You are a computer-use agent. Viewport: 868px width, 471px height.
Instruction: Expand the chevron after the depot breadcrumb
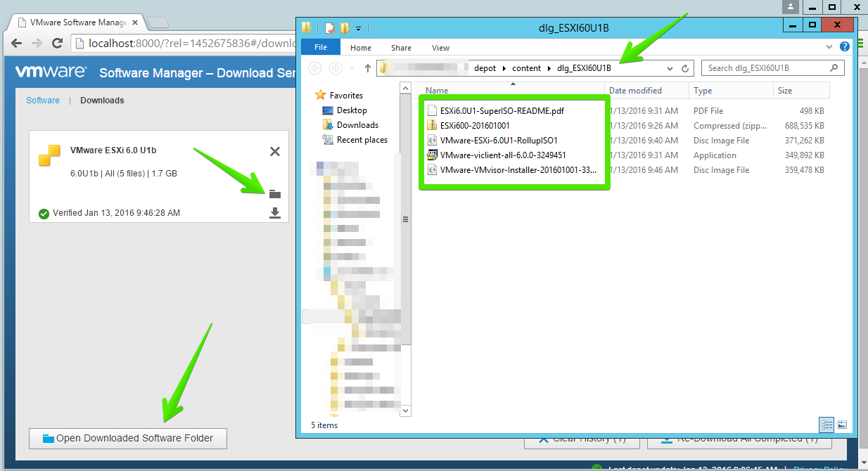tap(504, 68)
